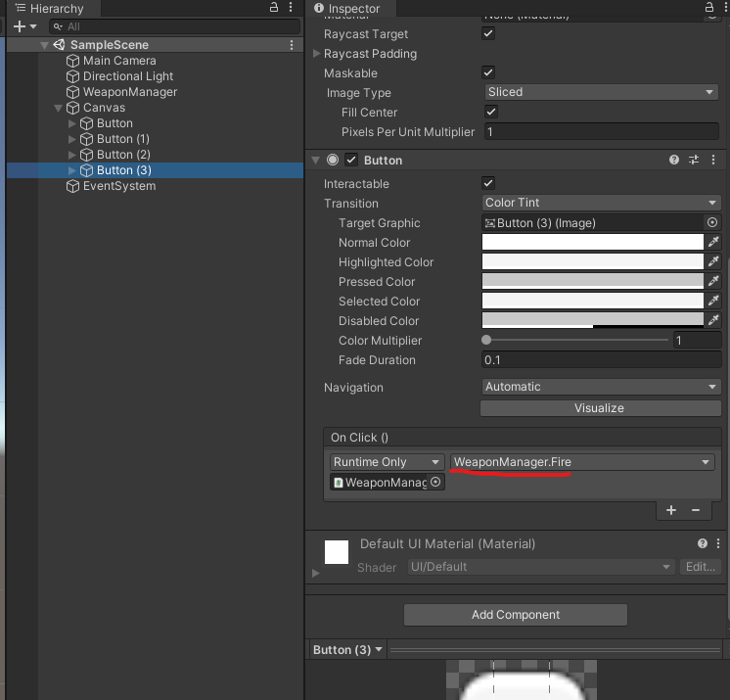The image size is (730, 700).
Task: Collapse the SampleScene tree arrow
Action: pos(45,45)
